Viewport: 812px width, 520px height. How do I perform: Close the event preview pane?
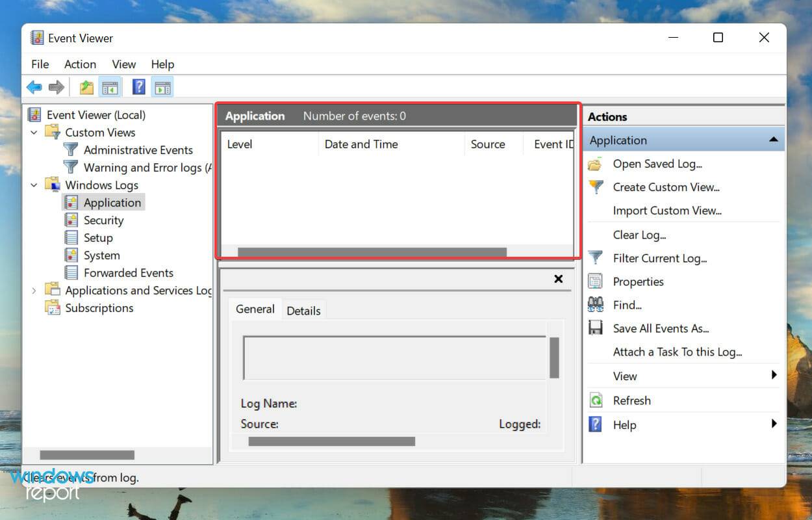point(558,279)
